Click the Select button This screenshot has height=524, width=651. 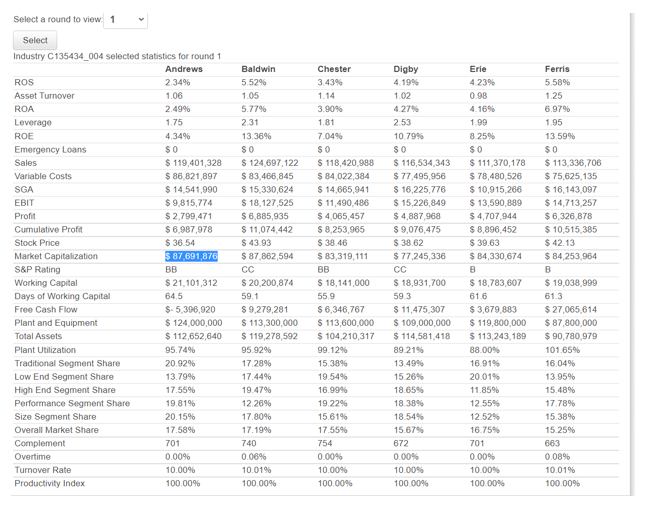pyautogui.click(x=35, y=40)
